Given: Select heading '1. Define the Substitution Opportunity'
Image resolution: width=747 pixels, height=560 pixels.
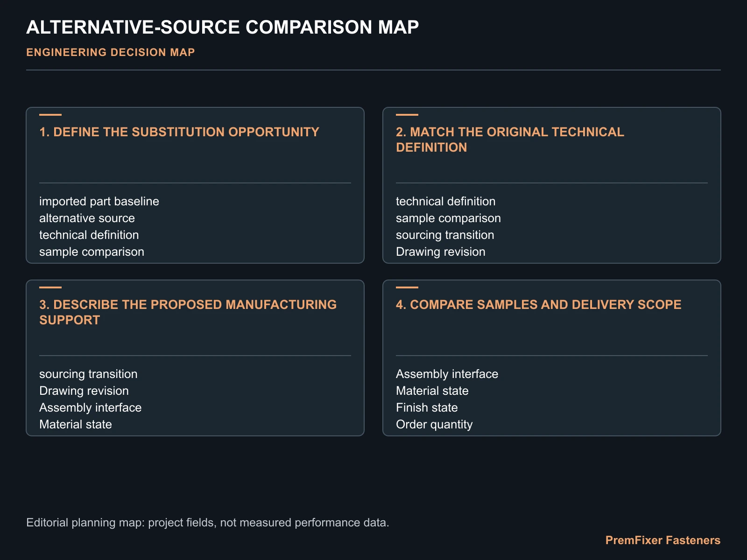Looking at the screenshot, I should (179, 132).
